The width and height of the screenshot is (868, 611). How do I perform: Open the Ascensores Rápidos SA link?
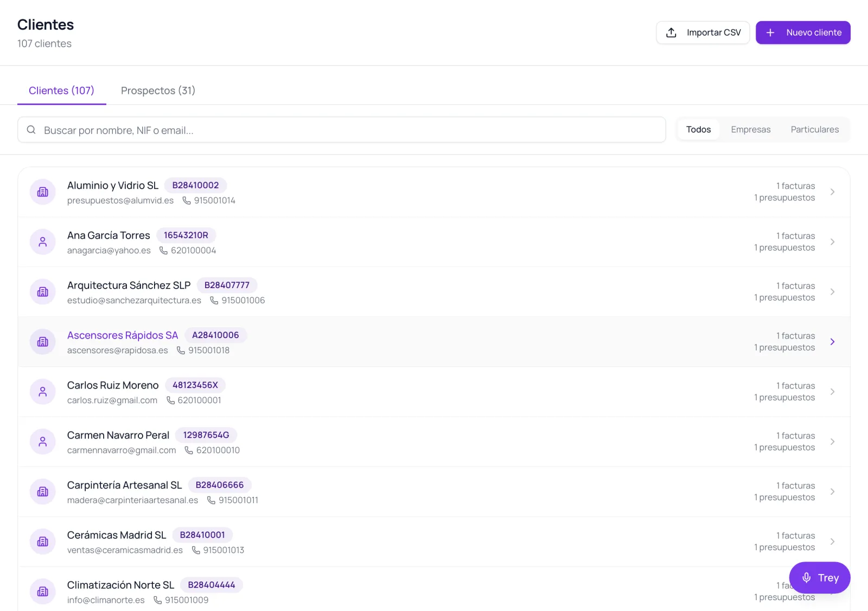tap(123, 335)
